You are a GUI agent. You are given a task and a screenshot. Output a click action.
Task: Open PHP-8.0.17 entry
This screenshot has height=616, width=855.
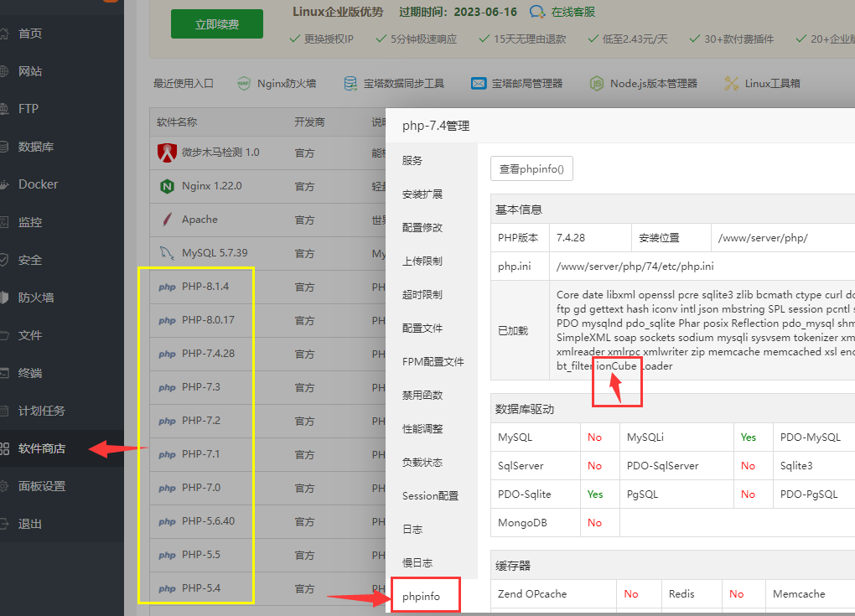[208, 320]
